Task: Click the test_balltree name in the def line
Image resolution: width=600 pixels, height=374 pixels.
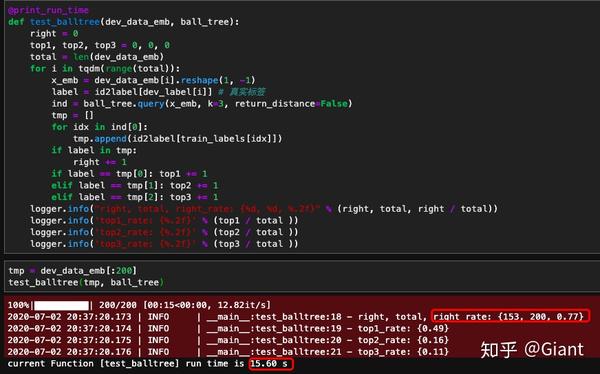Action: tap(65, 22)
